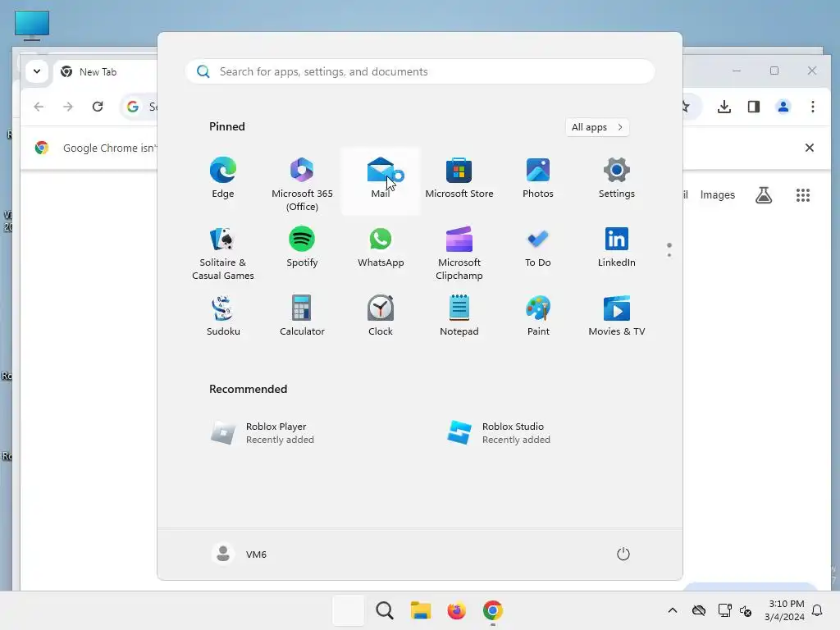
Task: Open the Sudoku game
Action: 223,316
